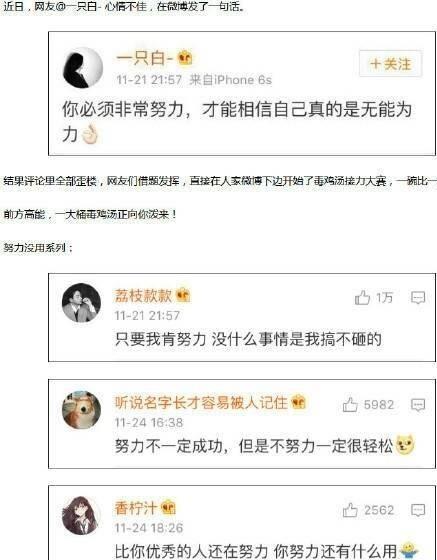Click the 听说名字长才容易被人记住 username
The width and height of the screenshot is (437, 560).
(x=201, y=402)
